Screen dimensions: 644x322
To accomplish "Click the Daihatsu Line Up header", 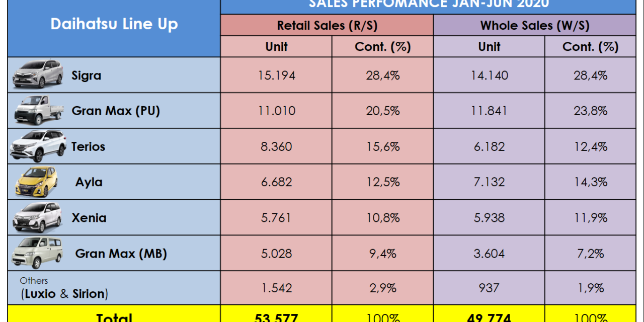I will click(x=114, y=24).
